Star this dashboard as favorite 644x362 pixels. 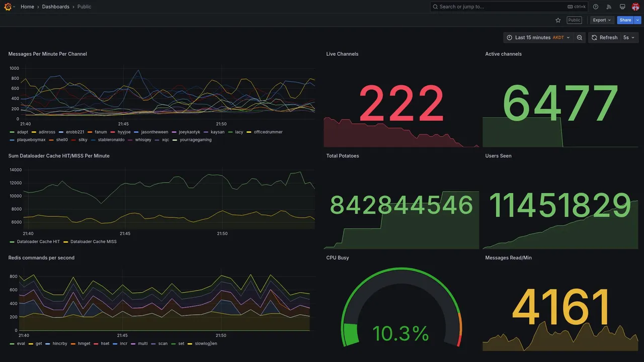pyautogui.click(x=558, y=20)
